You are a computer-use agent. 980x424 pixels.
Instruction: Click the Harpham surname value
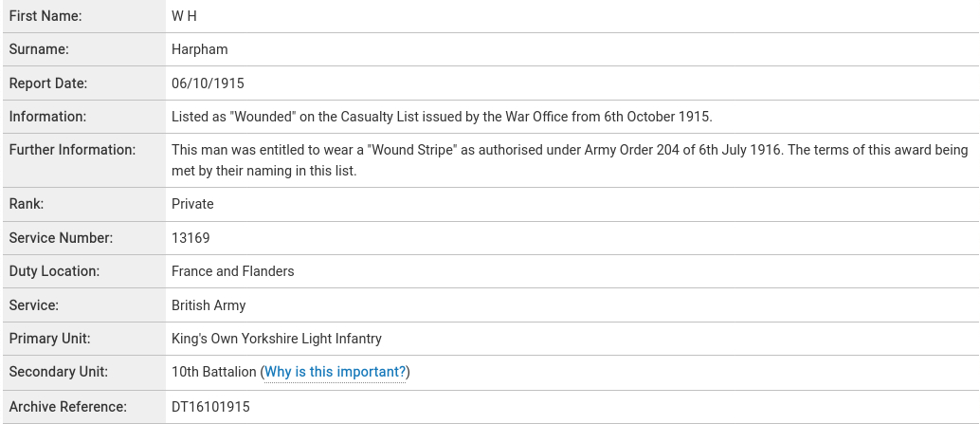(199, 49)
